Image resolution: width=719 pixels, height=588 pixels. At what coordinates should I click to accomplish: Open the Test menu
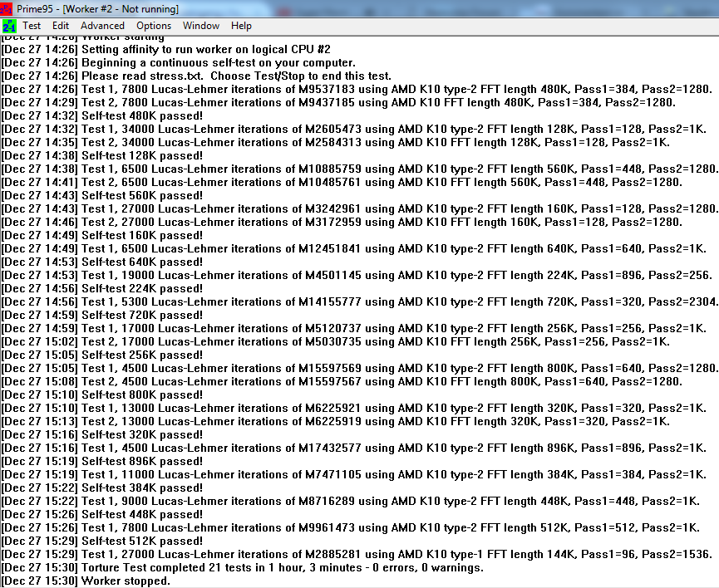[x=32, y=26]
